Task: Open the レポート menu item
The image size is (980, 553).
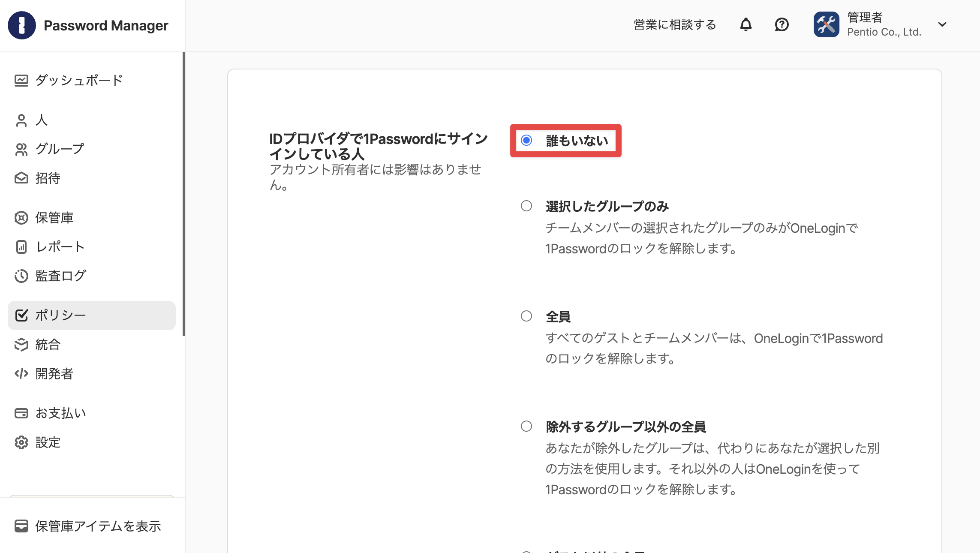Action: pos(92,247)
